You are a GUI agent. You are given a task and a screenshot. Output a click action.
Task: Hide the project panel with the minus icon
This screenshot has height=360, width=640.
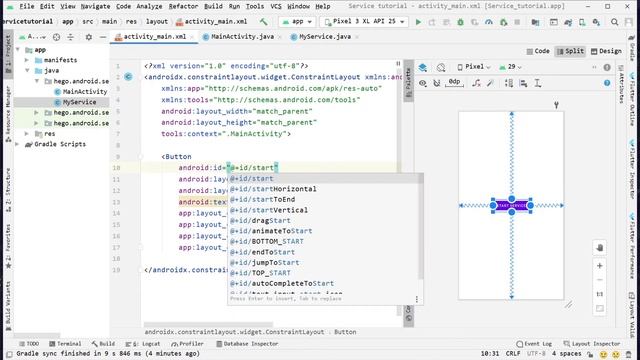point(103,37)
